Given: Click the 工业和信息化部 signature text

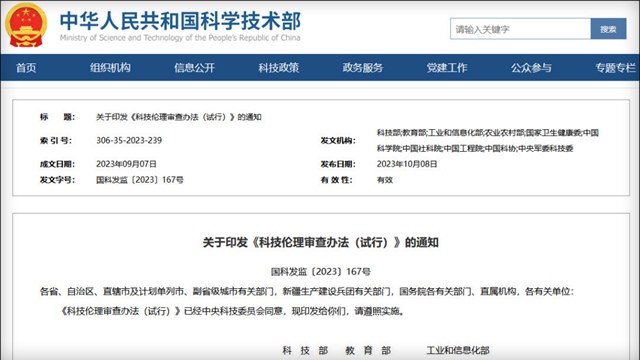Looking at the screenshot, I should pyautogui.click(x=458, y=350).
